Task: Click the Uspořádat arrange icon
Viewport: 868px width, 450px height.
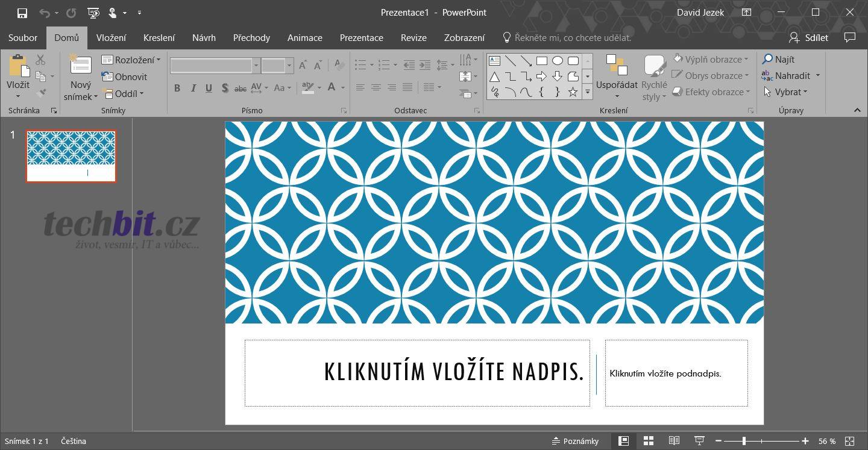Action: click(616, 65)
